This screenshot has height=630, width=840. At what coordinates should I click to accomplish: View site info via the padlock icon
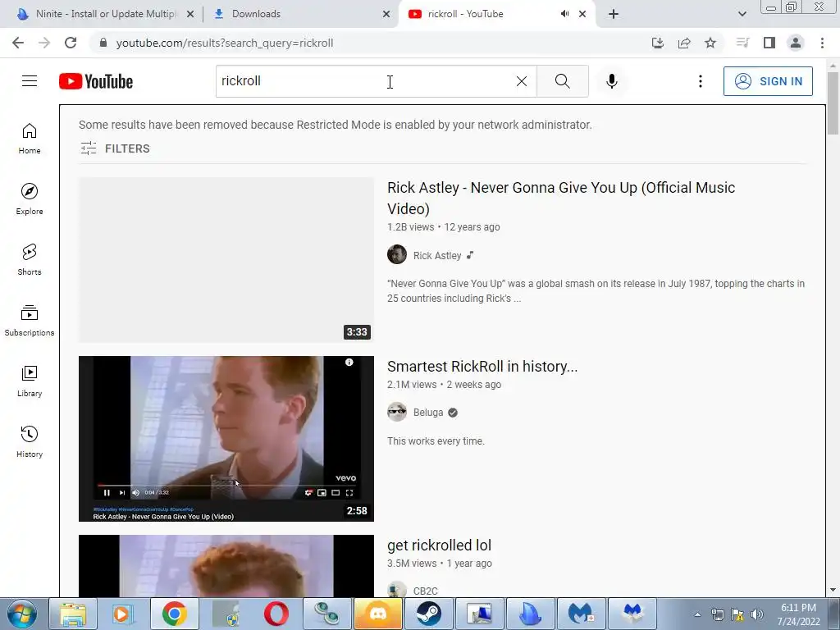103,43
